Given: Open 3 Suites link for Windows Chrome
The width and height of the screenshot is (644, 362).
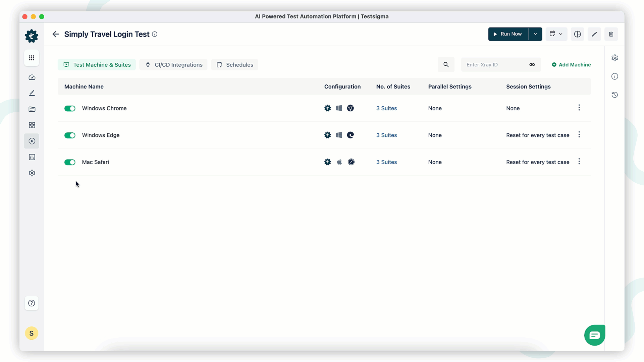Looking at the screenshot, I should tap(386, 108).
